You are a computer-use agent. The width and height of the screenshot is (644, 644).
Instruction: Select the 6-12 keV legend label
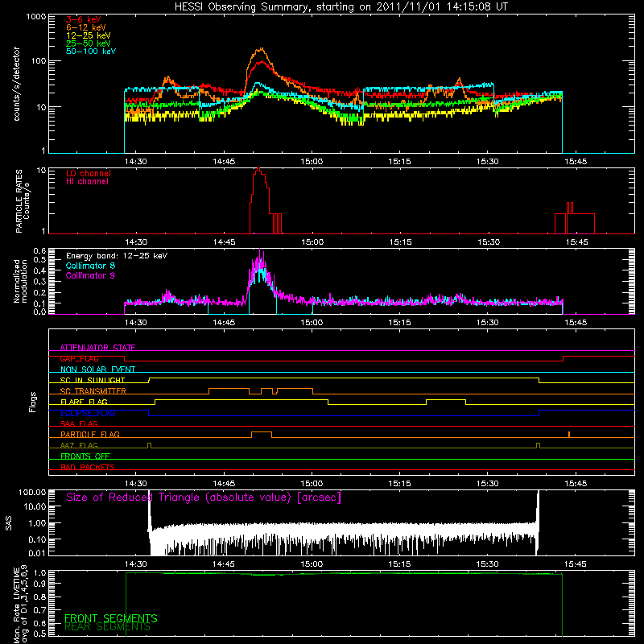coord(86,27)
